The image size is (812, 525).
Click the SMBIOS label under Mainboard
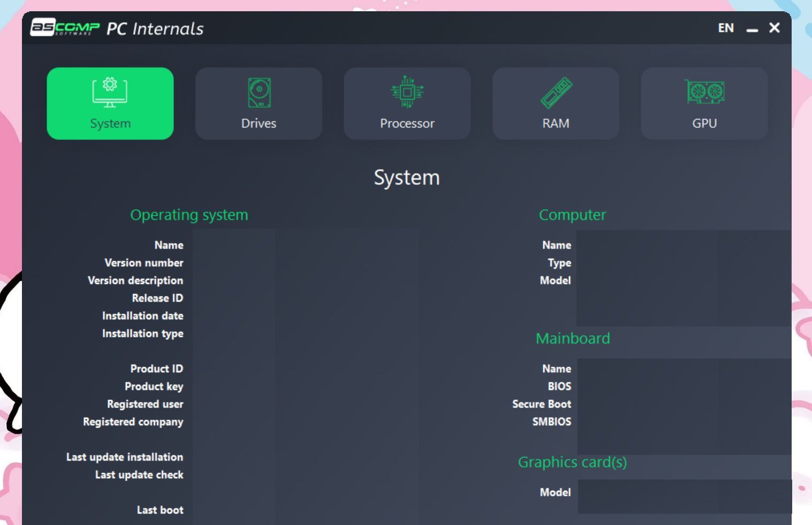click(x=551, y=422)
